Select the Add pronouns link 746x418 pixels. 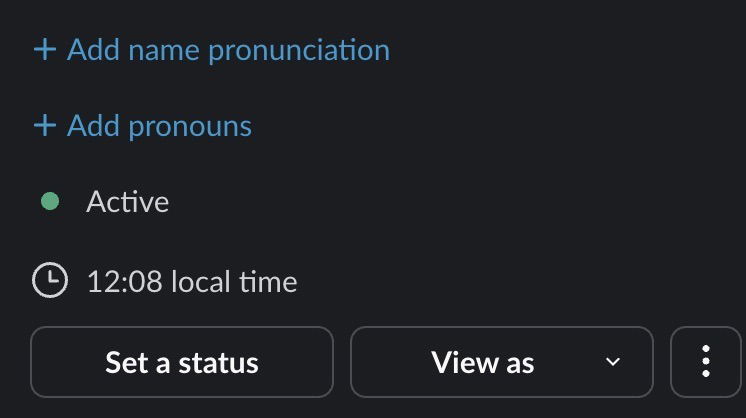click(x=159, y=126)
